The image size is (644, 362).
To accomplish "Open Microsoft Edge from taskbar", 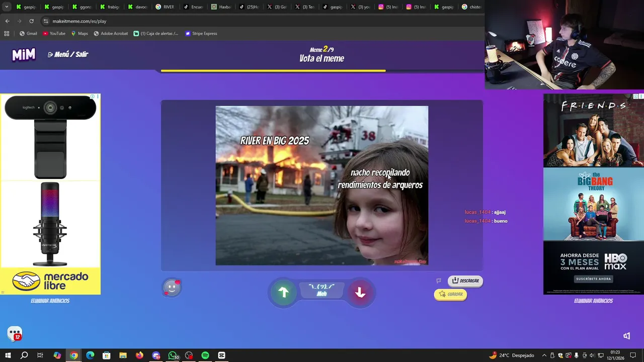I will (90, 355).
